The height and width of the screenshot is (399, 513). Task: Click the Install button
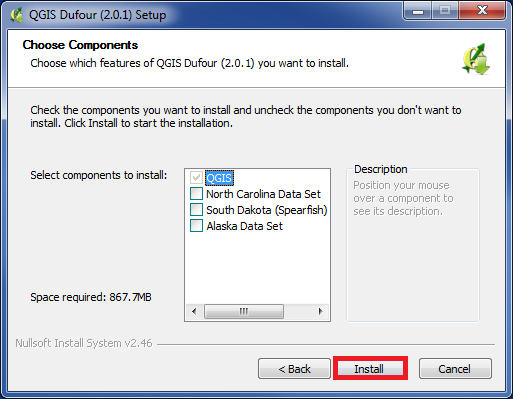(x=370, y=369)
